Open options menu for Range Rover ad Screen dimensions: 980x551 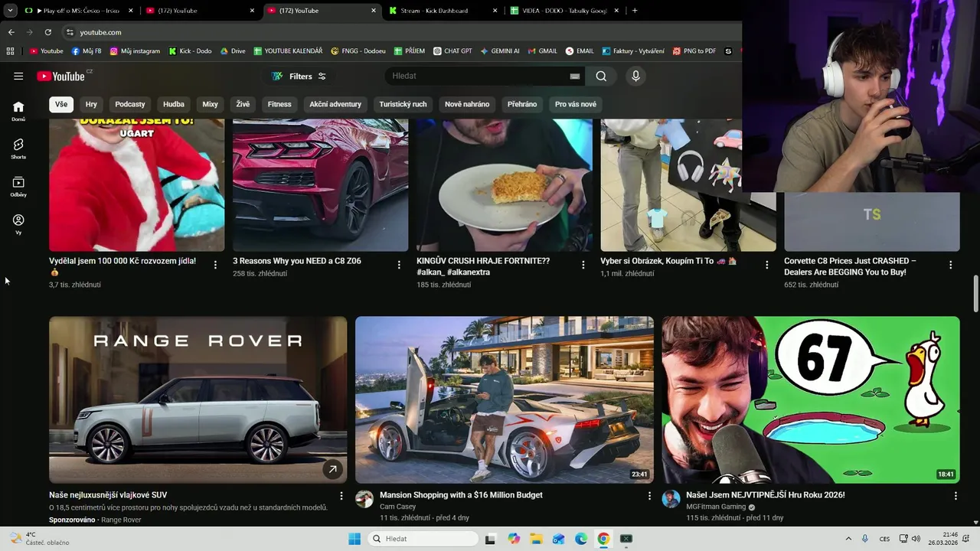341,496
